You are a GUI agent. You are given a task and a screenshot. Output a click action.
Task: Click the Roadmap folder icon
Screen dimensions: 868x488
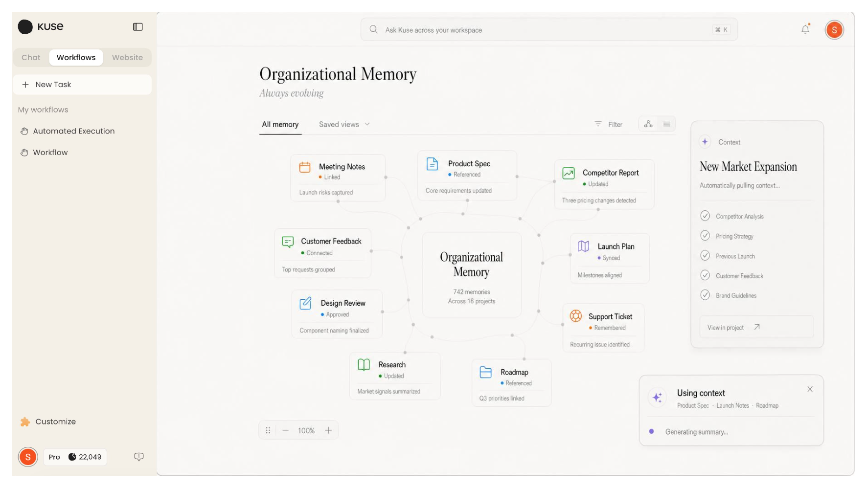pyautogui.click(x=485, y=372)
